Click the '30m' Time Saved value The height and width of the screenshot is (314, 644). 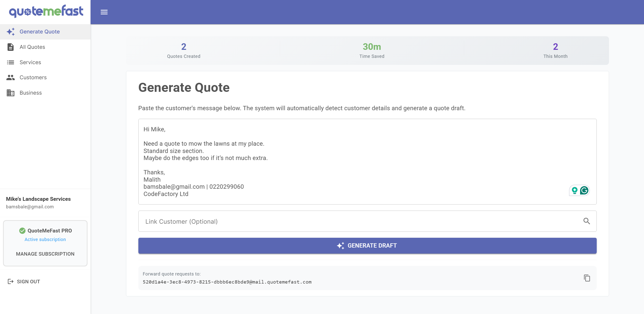pyautogui.click(x=372, y=47)
